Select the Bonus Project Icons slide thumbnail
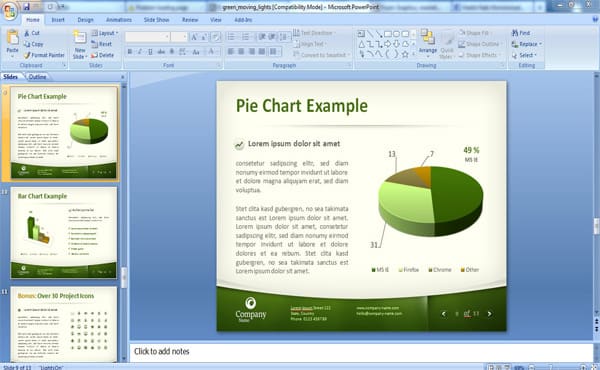600x370 pixels. (64, 324)
